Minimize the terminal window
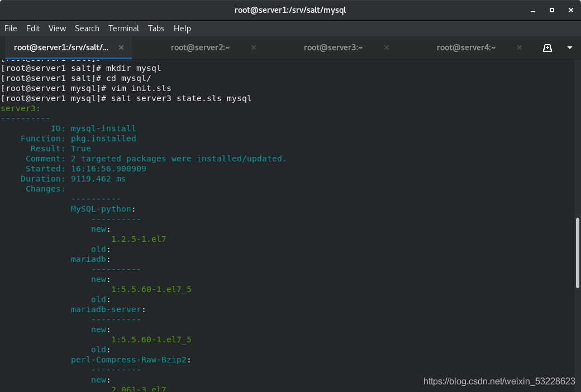 click(533, 11)
